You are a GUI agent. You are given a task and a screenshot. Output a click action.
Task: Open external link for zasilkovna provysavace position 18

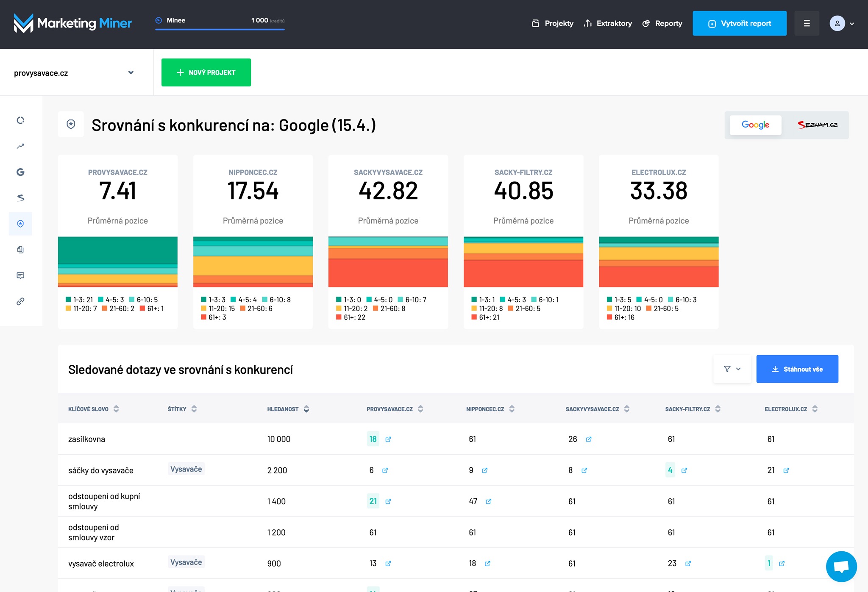[388, 439]
